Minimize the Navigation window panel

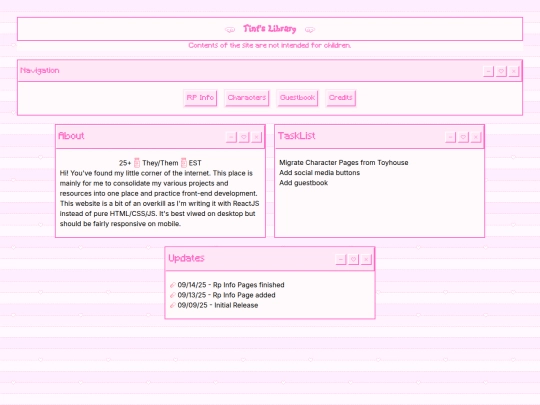pyautogui.click(x=488, y=71)
